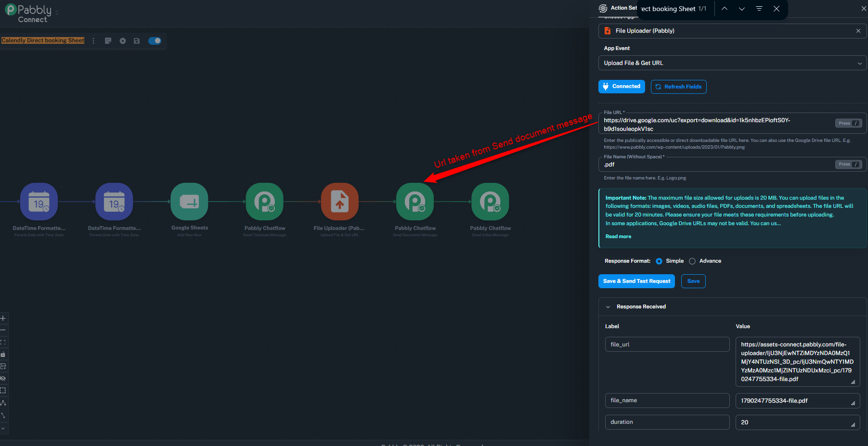Toggle the canvas lock icon
This screenshot has height=446, width=868.
click(3, 355)
